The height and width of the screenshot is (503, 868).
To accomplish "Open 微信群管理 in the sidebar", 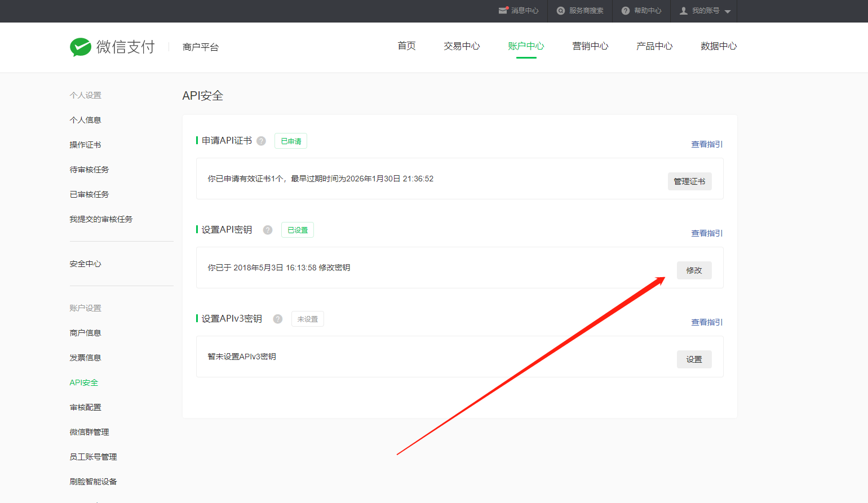I will tap(90, 432).
